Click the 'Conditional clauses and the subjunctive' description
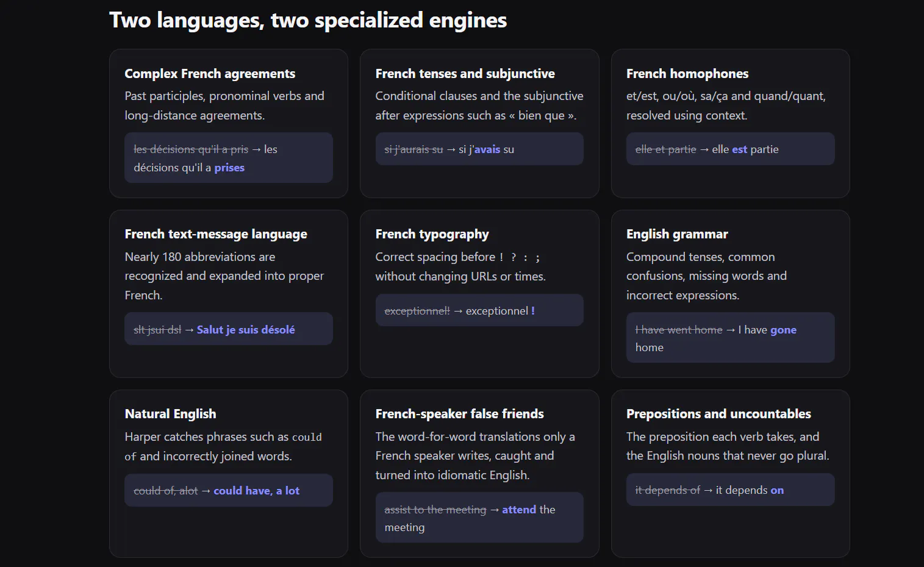Viewport: 924px width, 567px height. pyautogui.click(x=479, y=105)
